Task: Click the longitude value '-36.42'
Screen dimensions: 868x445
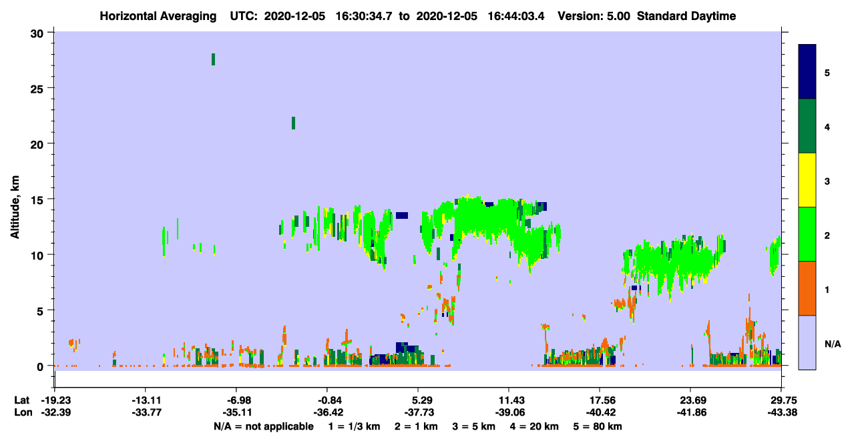Action: pos(327,412)
